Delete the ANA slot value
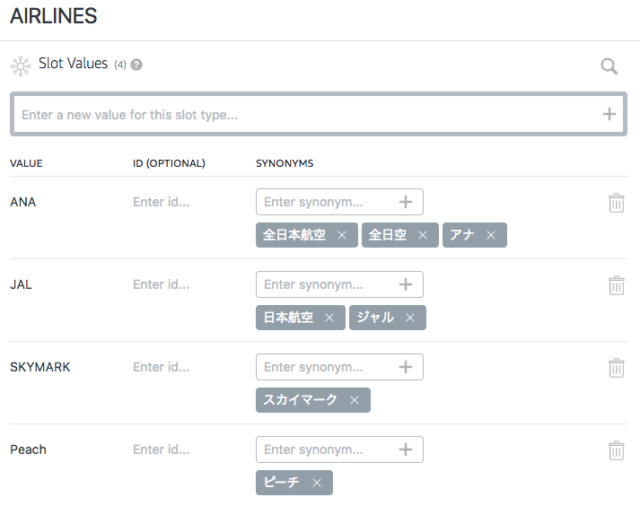This screenshot has height=532, width=640. pyautogui.click(x=616, y=203)
